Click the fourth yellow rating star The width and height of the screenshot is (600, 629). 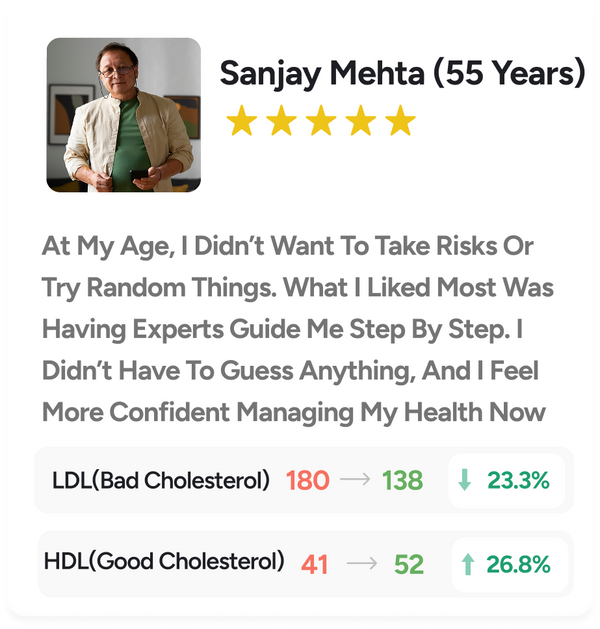tap(361, 120)
